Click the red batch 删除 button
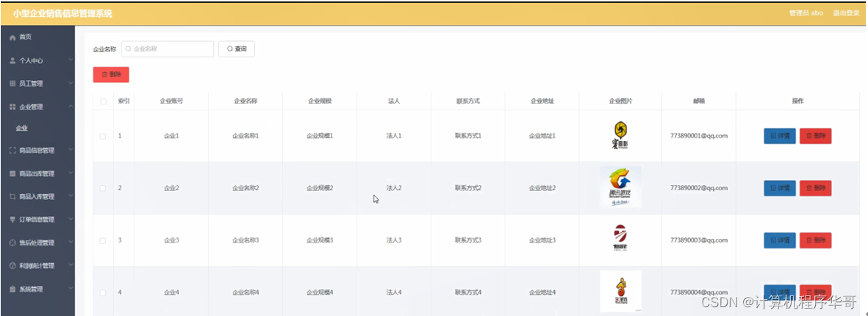Screen dimensions: 868x316 (x=111, y=75)
